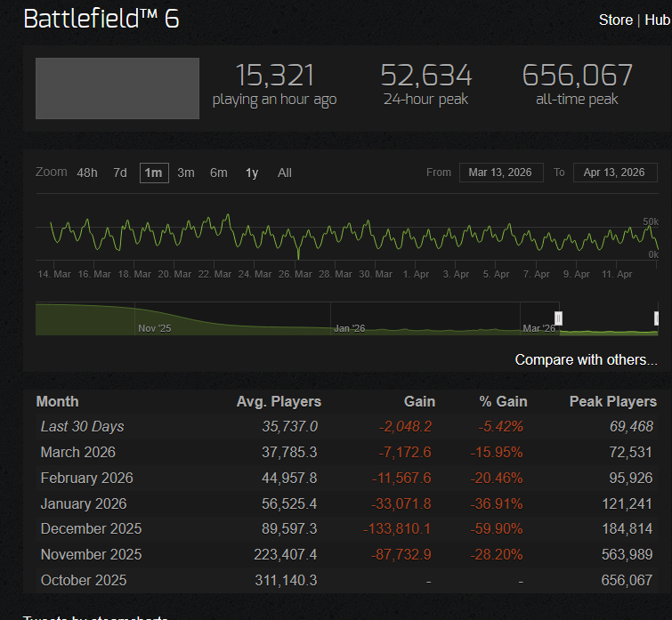Select the October 2025 row label
Viewport: 672px width, 620px height.
pos(84,580)
